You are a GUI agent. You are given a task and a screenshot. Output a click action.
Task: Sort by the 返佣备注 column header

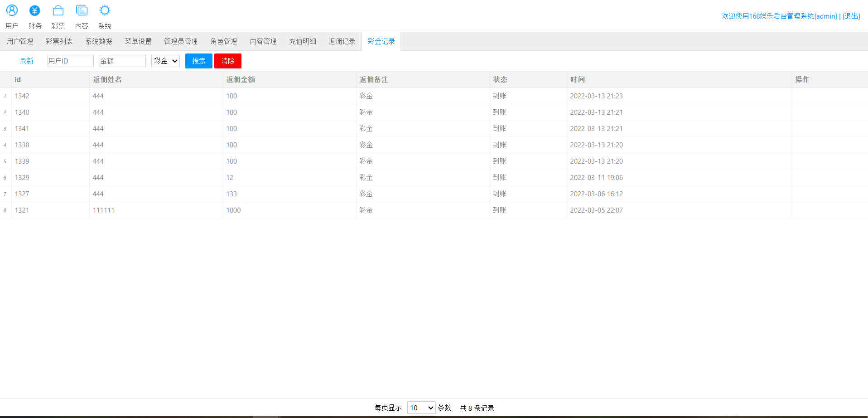tap(423, 79)
